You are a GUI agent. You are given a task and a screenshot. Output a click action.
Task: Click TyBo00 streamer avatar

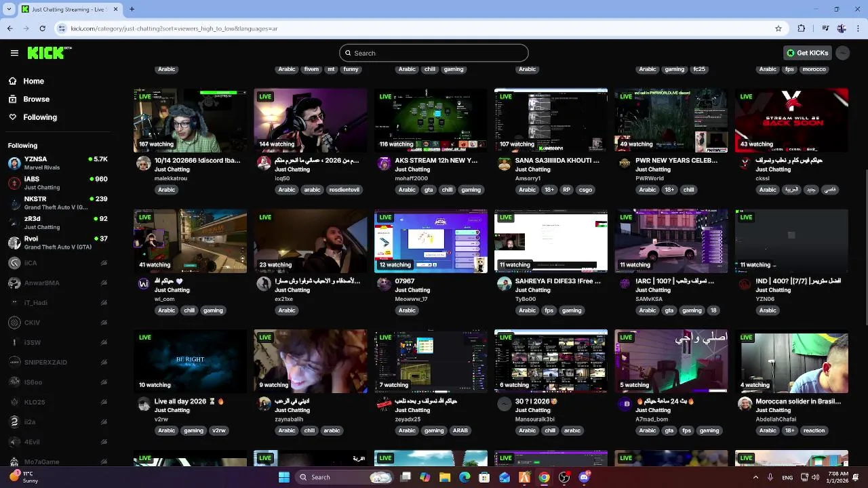click(x=504, y=283)
